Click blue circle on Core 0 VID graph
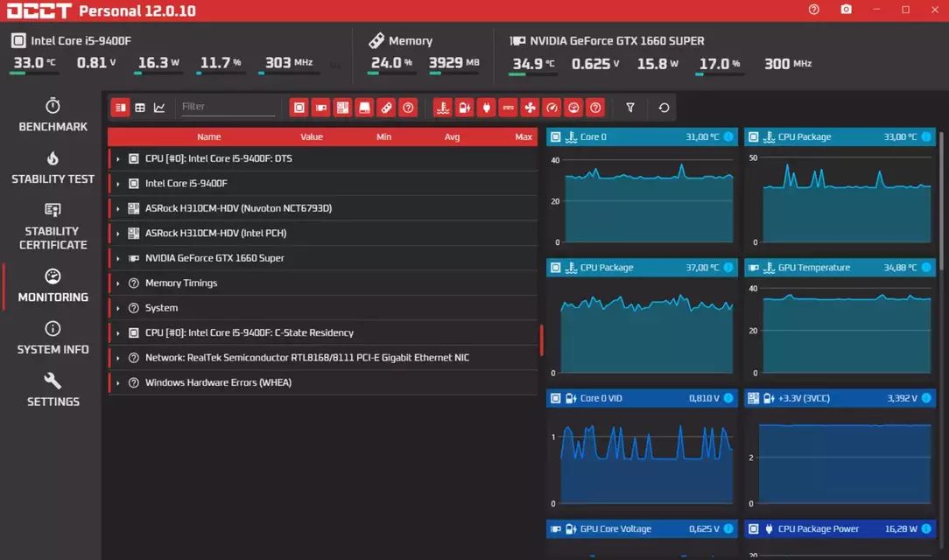 click(728, 398)
